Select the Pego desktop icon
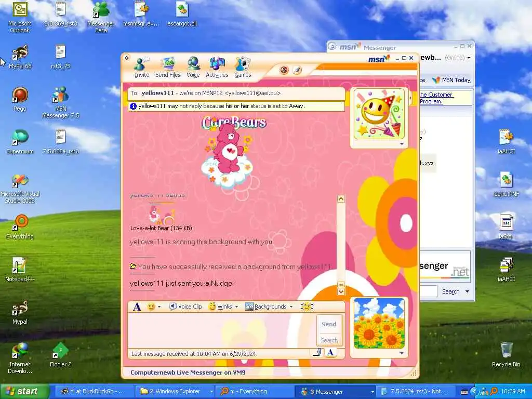This screenshot has height=399, width=532. (20, 99)
